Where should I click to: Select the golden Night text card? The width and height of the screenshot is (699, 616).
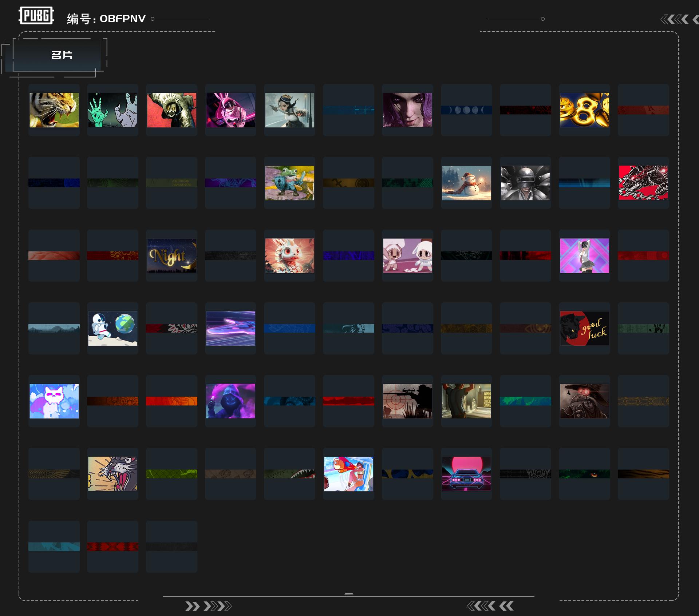tap(171, 255)
